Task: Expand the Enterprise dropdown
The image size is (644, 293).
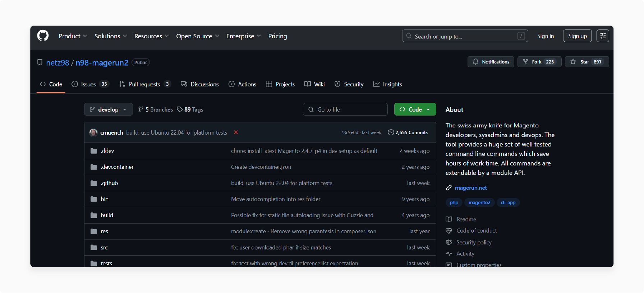Action: pos(243,36)
